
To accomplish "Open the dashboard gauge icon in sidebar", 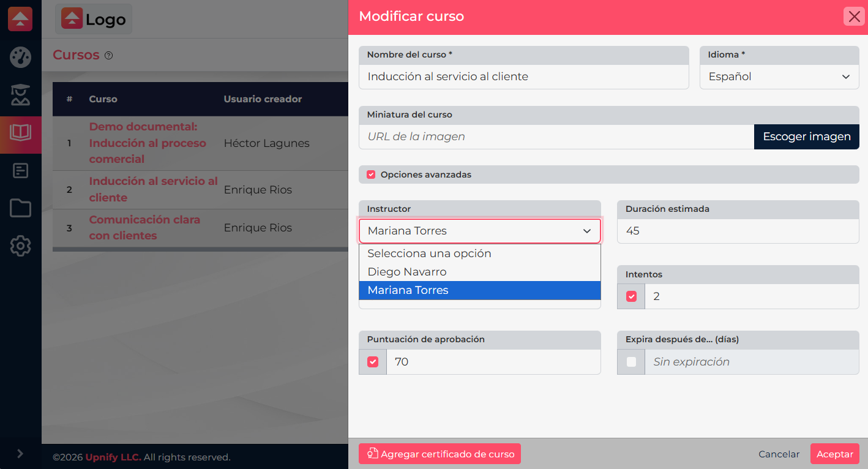I will pos(21,57).
